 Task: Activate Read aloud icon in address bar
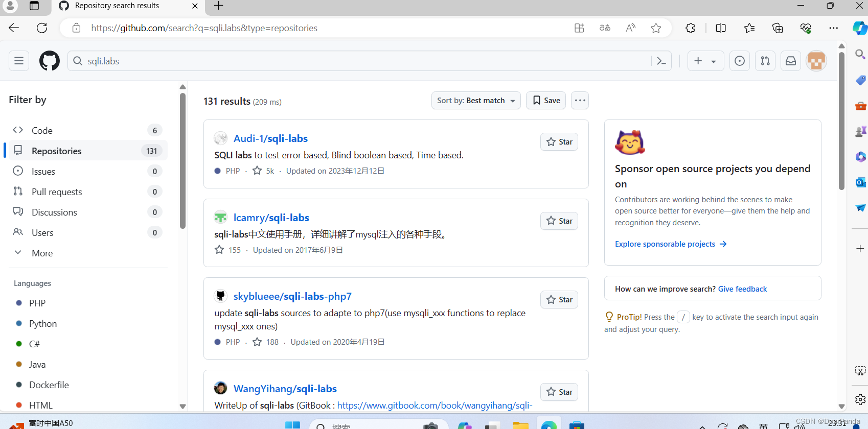630,28
